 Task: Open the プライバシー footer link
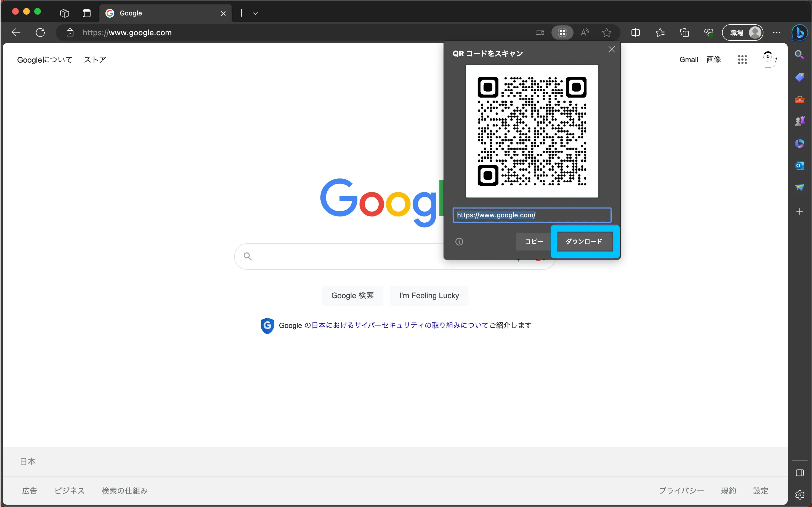pos(681,491)
